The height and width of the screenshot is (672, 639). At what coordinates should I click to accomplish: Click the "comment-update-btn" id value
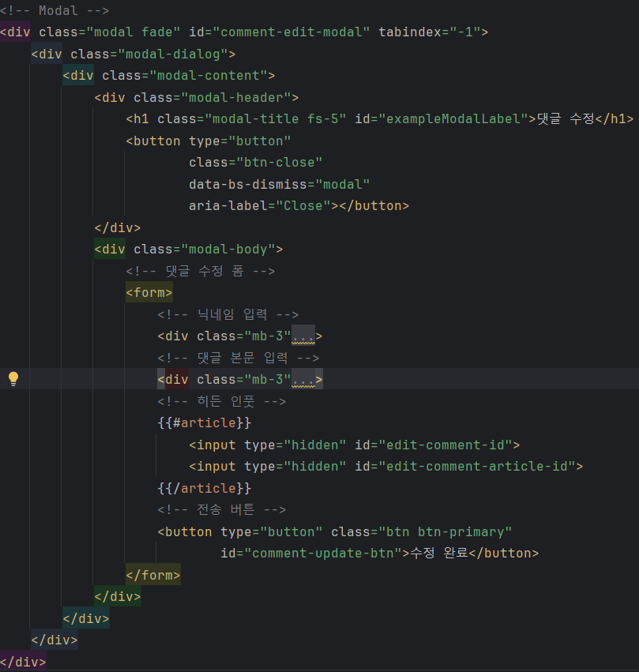click(323, 554)
